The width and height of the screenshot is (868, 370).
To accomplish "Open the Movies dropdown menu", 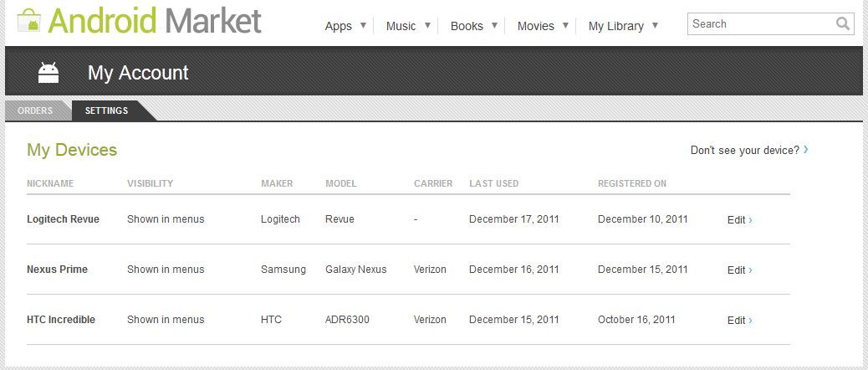I will (x=543, y=25).
